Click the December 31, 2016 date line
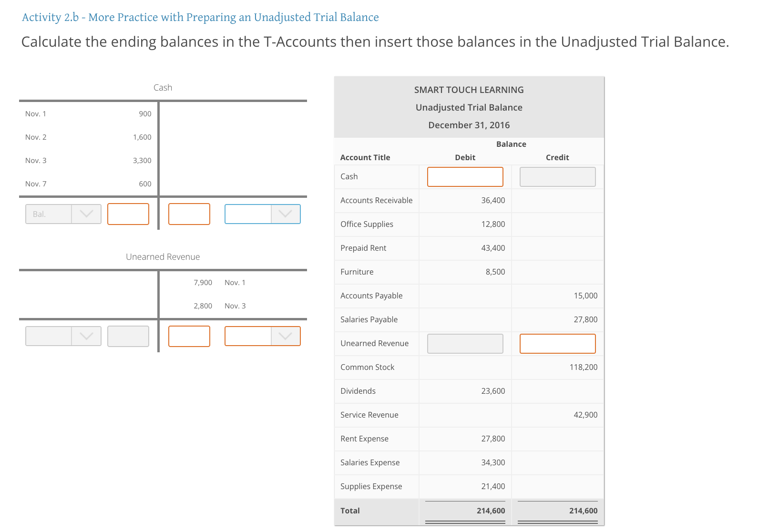Image resolution: width=779 pixels, height=532 pixels. [x=469, y=125]
